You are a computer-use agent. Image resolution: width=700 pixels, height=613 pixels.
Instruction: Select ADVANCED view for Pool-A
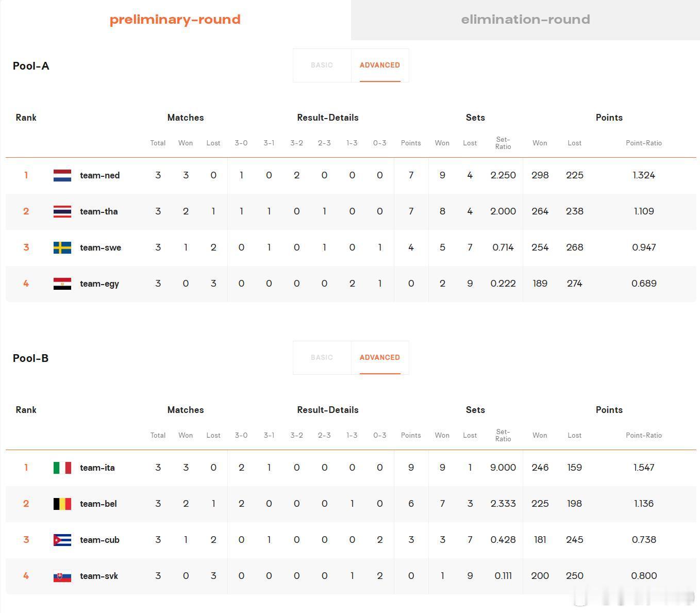coord(380,65)
